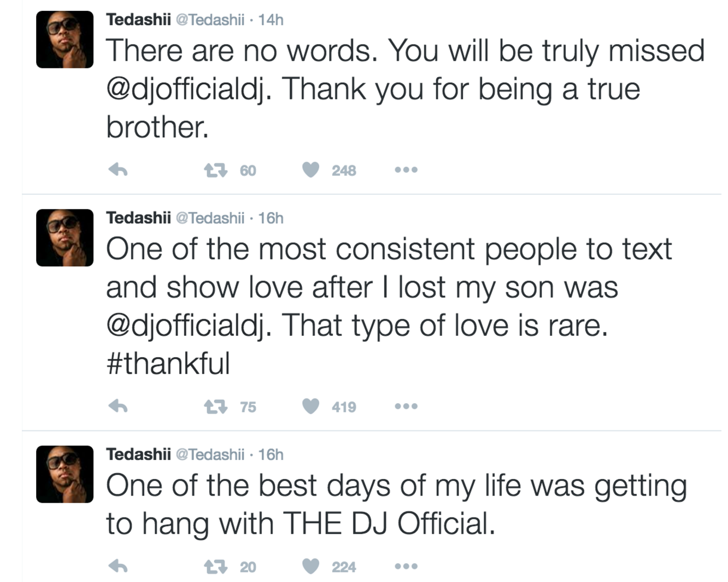Open the @Tedashii handle on the third tweet

click(210, 455)
